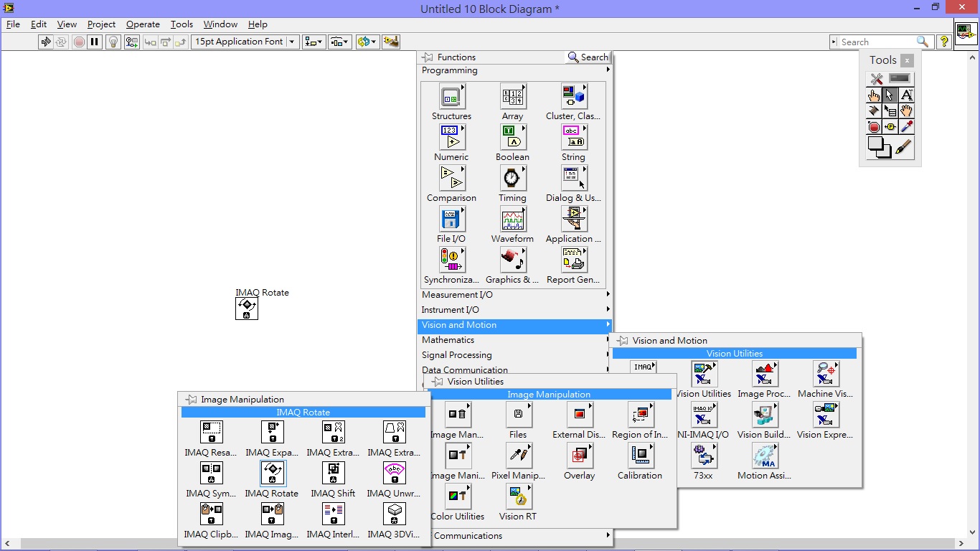The width and height of the screenshot is (980, 551).
Task: Click IMAQ Rotate node on block diagram
Action: [x=247, y=309]
